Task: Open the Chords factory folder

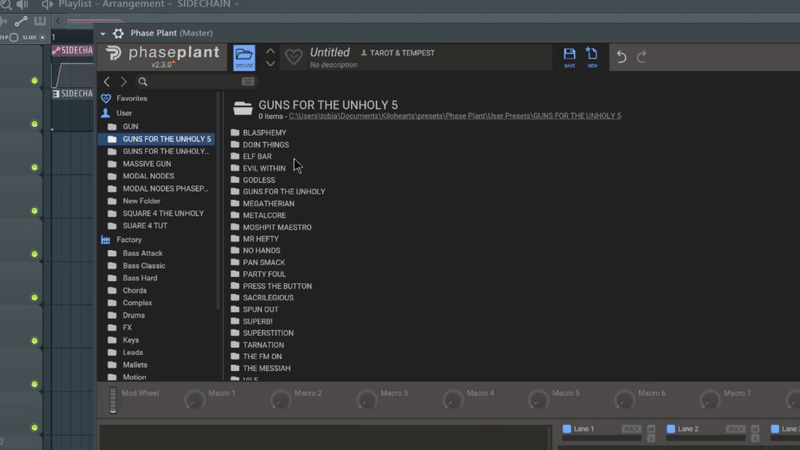Action: click(x=134, y=290)
